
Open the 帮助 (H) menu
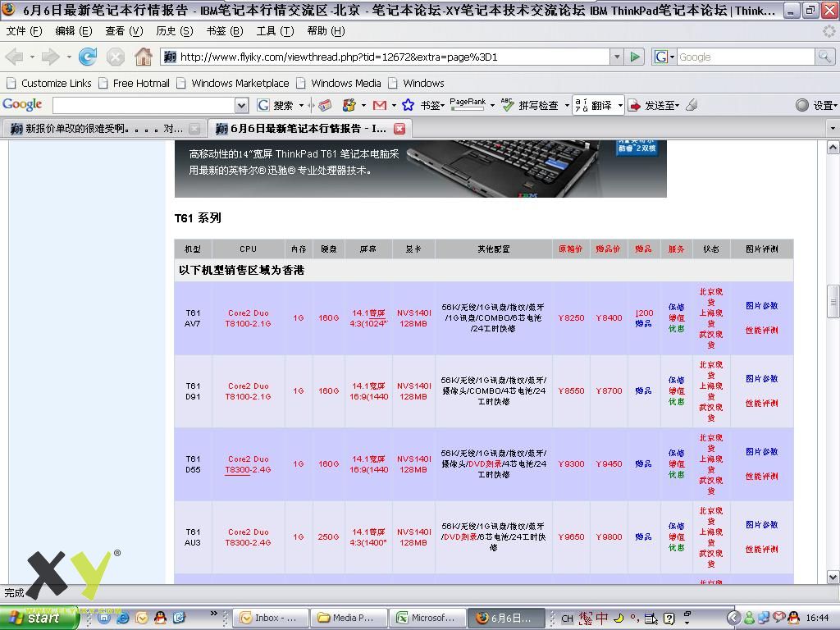[x=326, y=31]
